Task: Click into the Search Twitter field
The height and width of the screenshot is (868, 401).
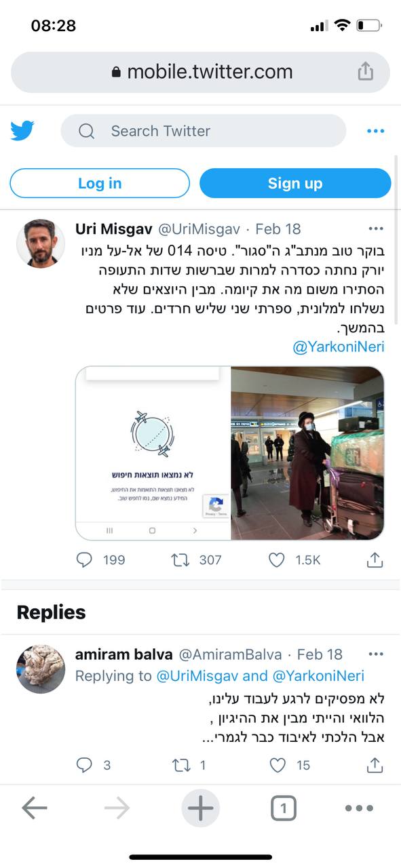Action: tap(204, 131)
